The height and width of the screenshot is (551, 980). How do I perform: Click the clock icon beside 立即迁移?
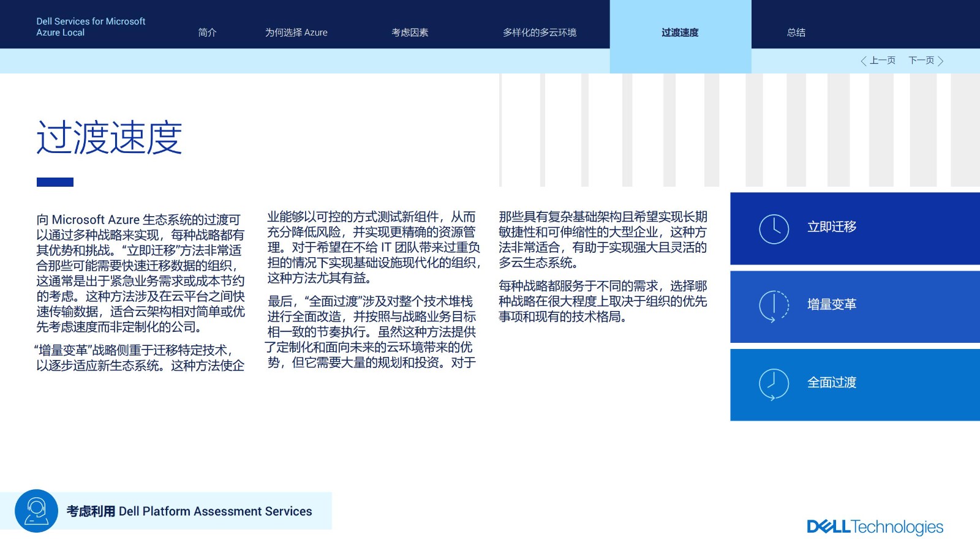(x=774, y=229)
